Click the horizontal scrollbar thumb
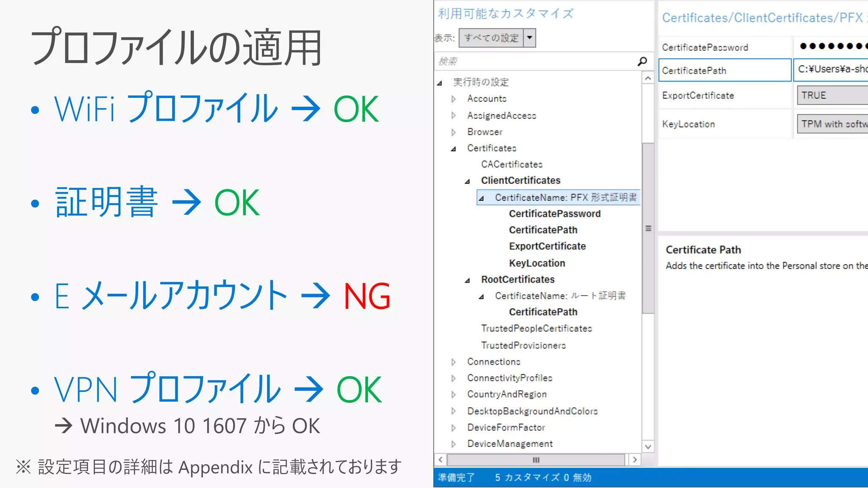 [536, 460]
